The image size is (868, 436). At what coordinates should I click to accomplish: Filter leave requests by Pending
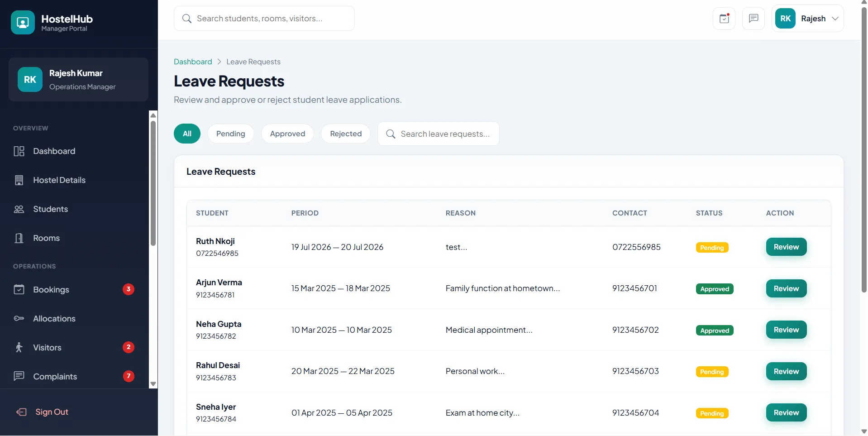[x=230, y=134]
